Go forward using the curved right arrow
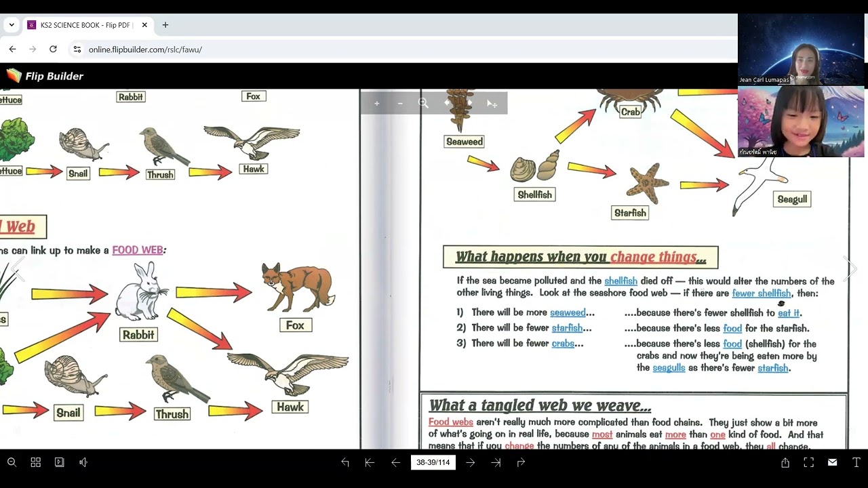 coord(521,462)
